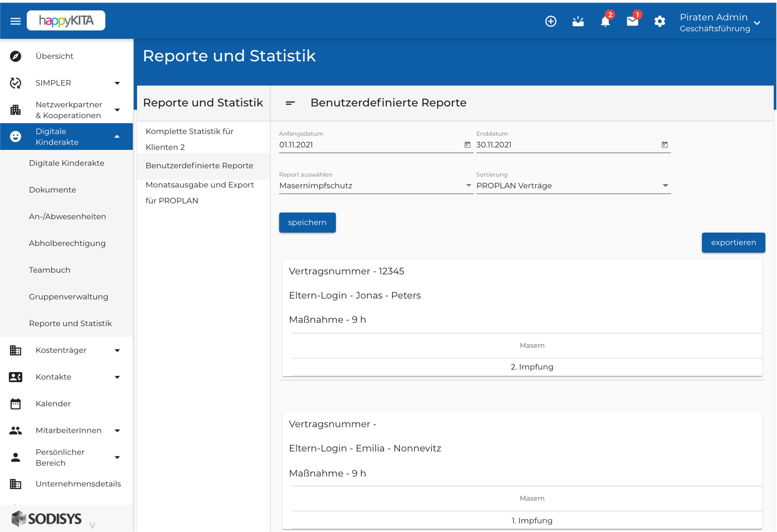
Task: Open Digitale Kinderakte submenu item
Action: [67, 163]
